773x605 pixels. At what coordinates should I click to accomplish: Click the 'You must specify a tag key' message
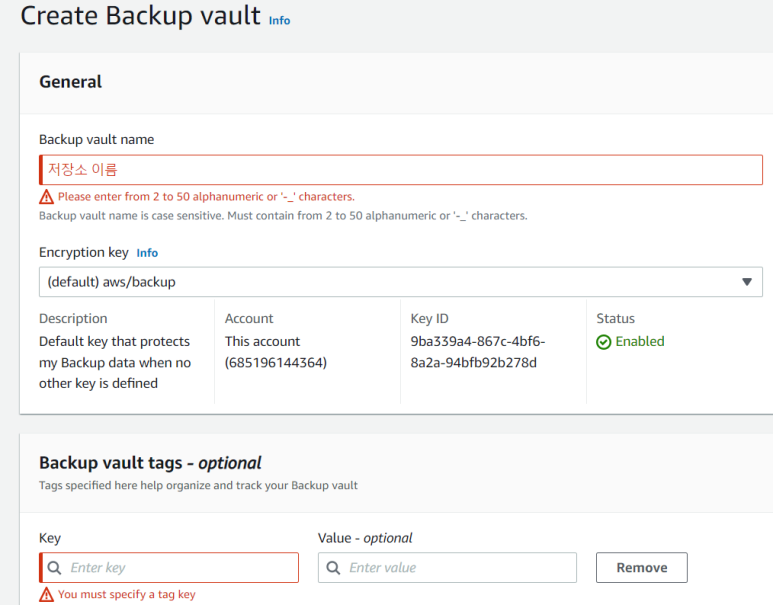coord(127,595)
